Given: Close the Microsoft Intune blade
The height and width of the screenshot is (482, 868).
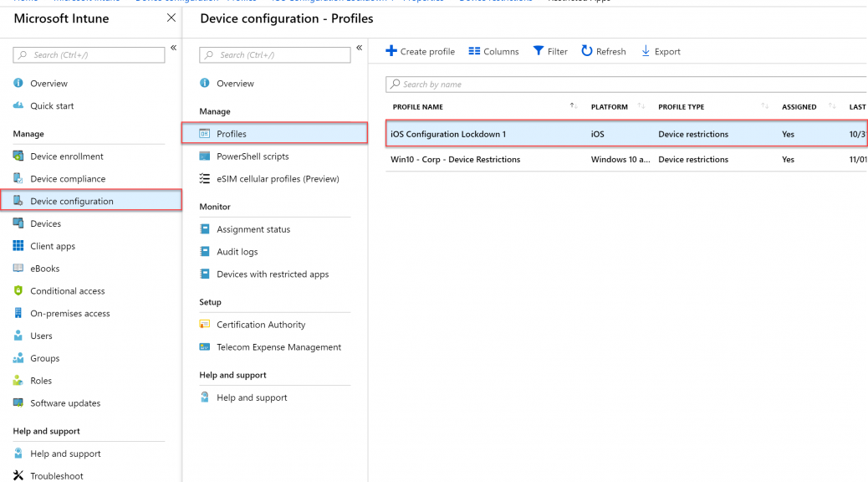Looking at the screenshot, I should (x=171, y=18).
